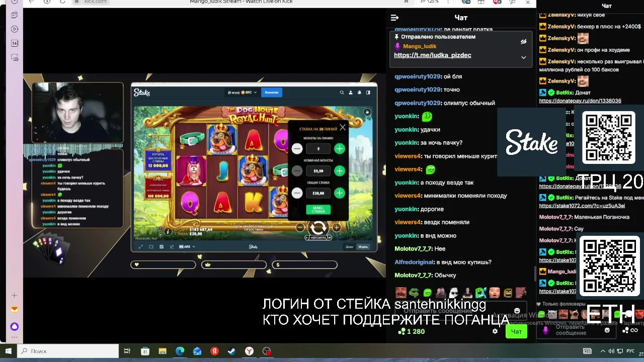The image size is (644, 362).
Task: Open emoji picker in main chat input
Action: pyautogui.click(x=517, y=311)
